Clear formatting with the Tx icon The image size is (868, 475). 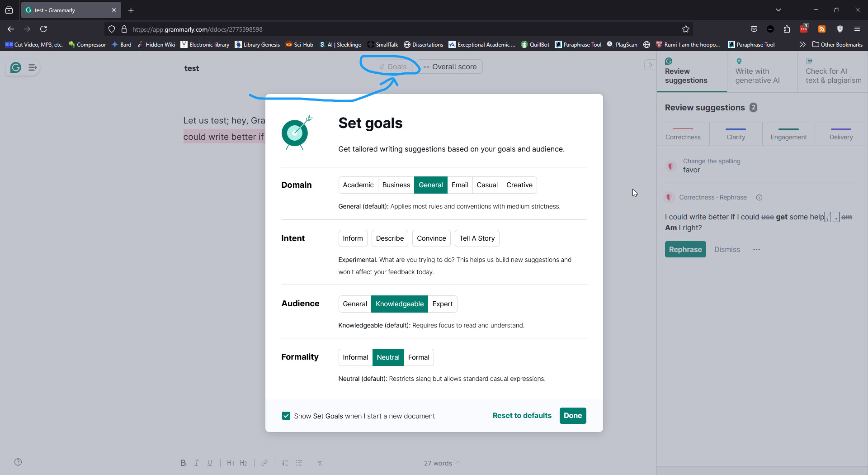point(320,463)
